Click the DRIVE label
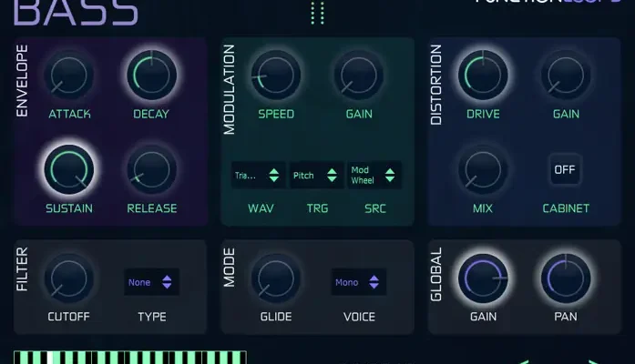Screen dimensions: 635x364 click(x=483, y=114)
